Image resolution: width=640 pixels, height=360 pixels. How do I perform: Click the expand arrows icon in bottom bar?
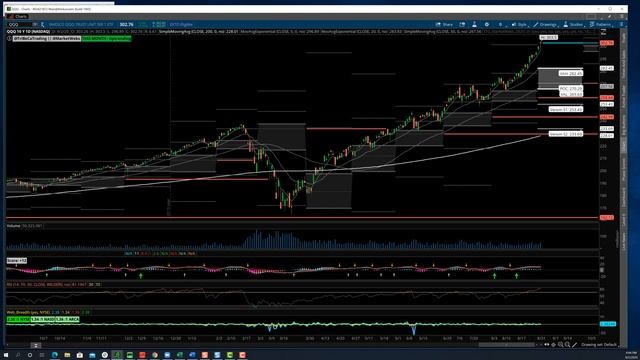(547, 345)
